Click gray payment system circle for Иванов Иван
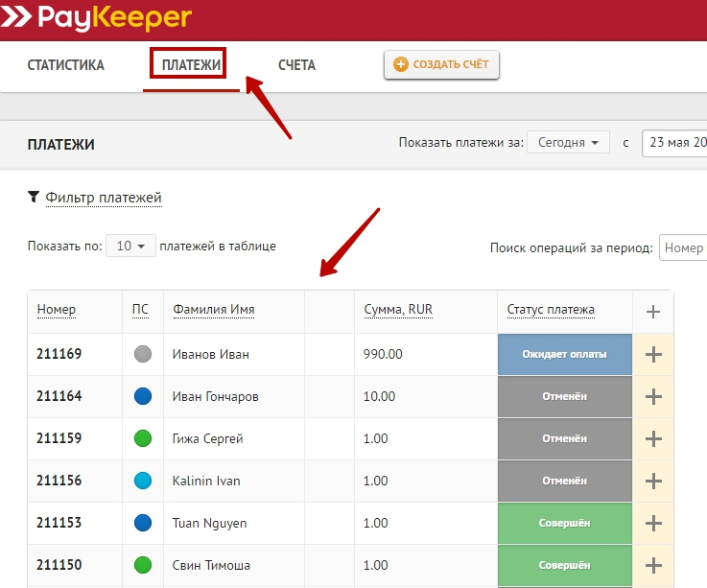Viewport: 707px width, 588px height. 143,354
